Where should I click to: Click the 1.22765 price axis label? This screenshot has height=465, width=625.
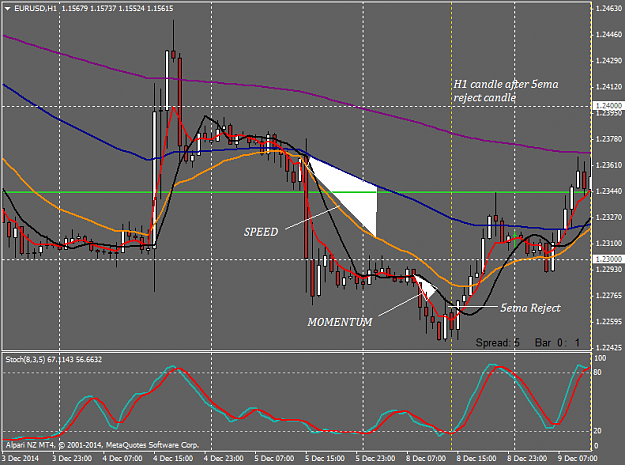pyautogui.click(x=608, y=295)
